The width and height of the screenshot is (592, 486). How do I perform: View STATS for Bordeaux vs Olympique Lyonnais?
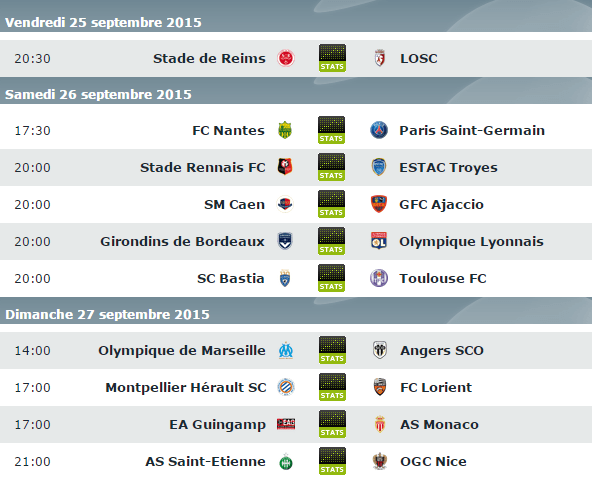(x=331, y=241)
